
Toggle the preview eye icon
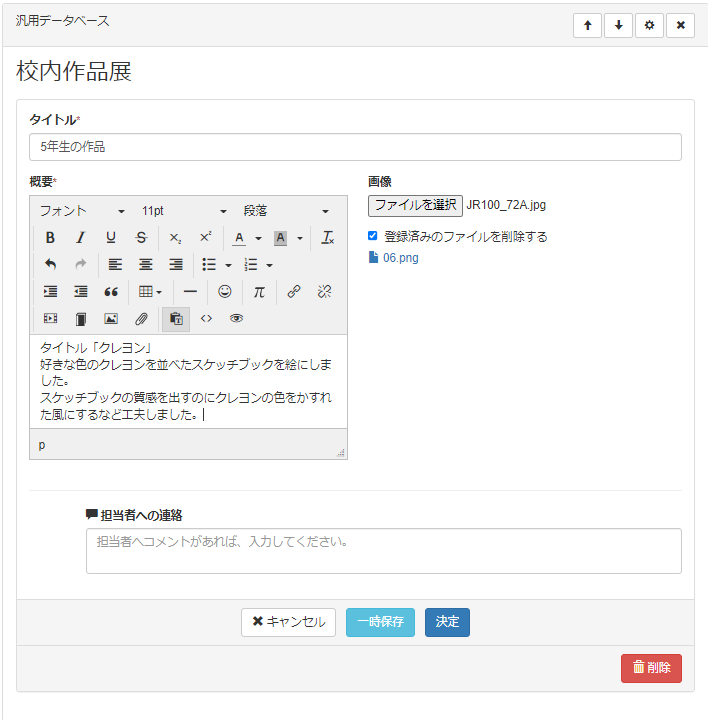tap(236, 319)
